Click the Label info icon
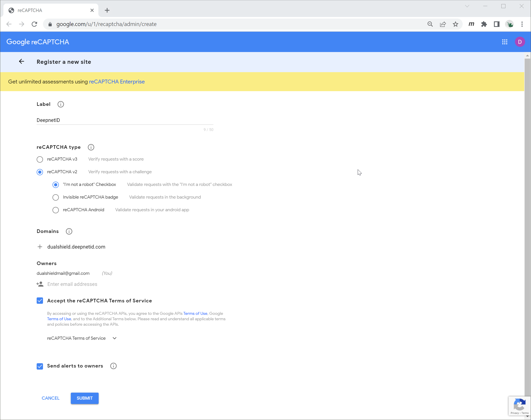 [x=60, y=104]
